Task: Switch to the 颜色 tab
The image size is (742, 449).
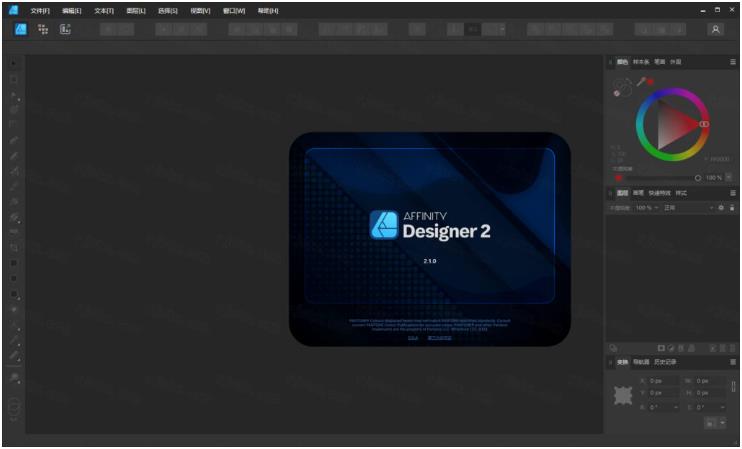Action: pos(622,62)
